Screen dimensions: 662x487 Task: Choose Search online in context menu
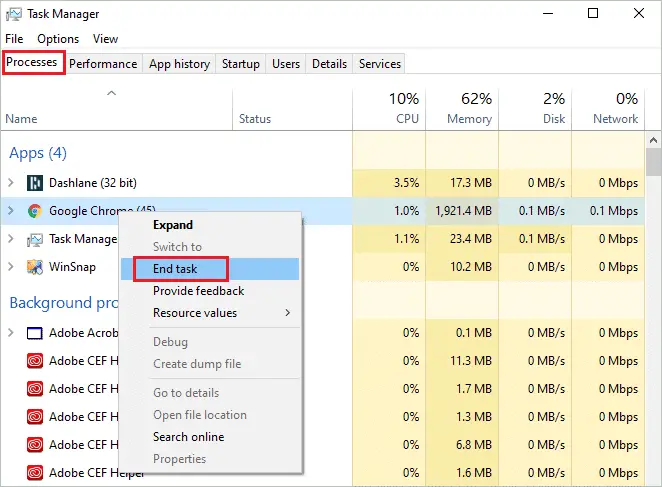point(210,437)
